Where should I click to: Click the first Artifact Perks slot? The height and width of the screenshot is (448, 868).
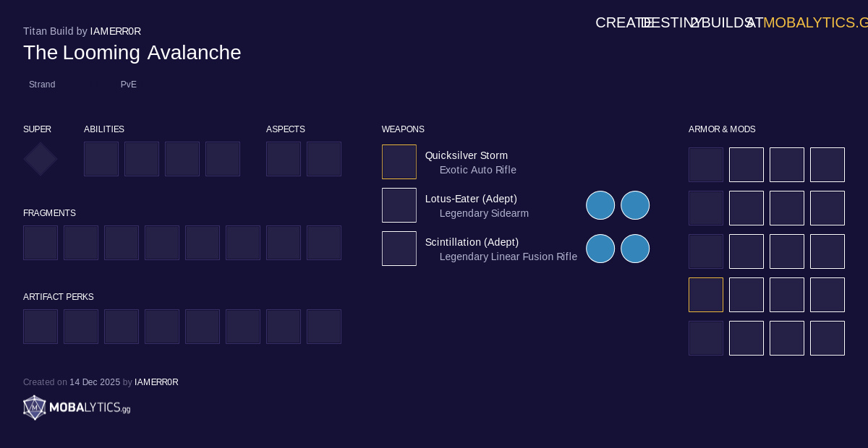[41, 327]
